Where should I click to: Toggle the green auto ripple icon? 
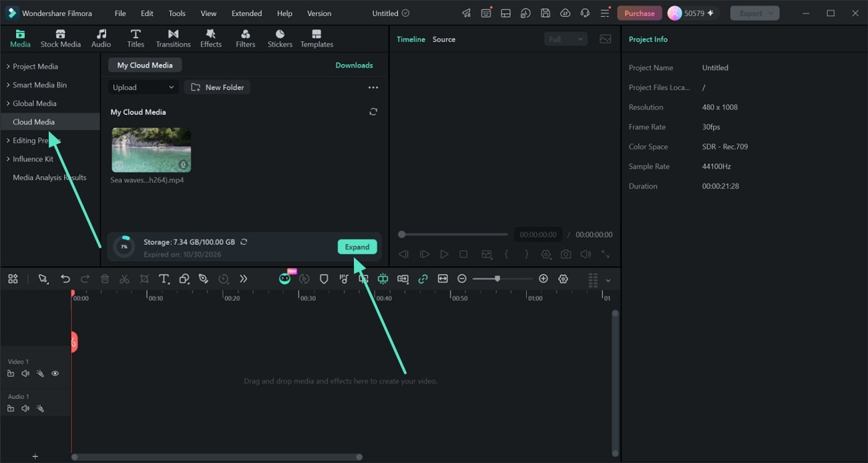(383, 279)
